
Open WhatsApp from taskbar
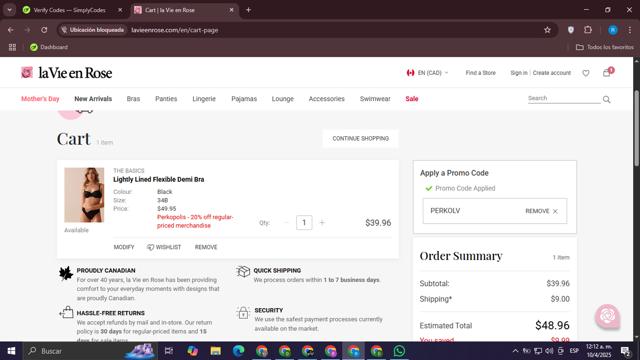coord(399,351)
